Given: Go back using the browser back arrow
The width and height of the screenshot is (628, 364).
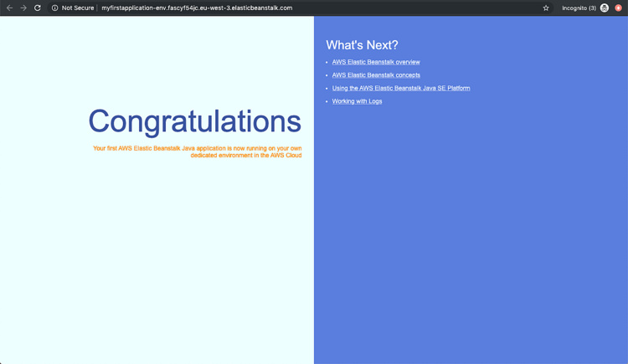Looking at the screenshot, I should pyautogui.click(x=9, y=8).
